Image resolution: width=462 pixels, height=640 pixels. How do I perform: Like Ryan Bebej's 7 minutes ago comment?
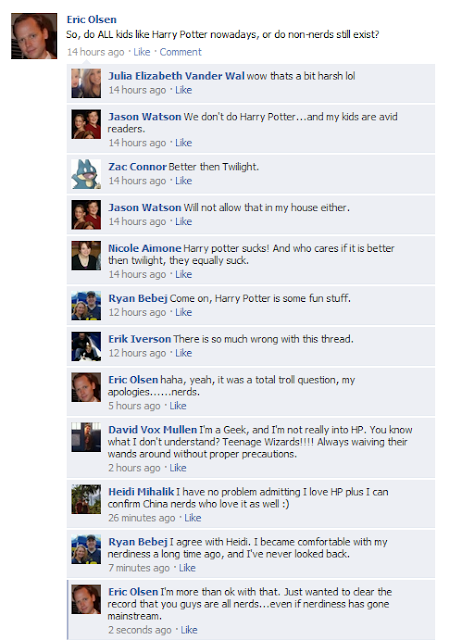pyautogui.click(x=187, y=568)
